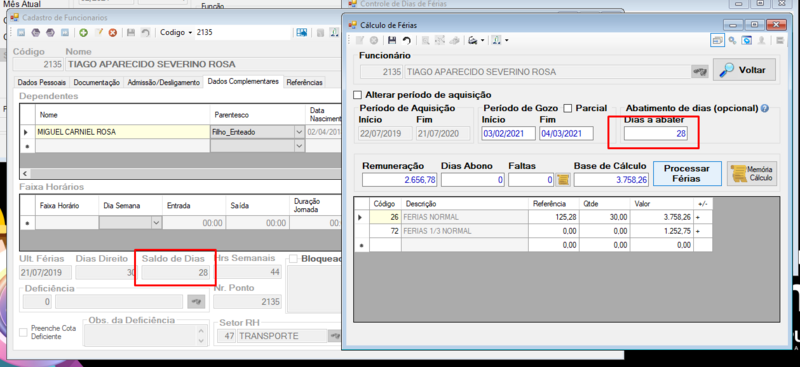
Task: Click Período de Gozo Início date field
Action: click(509, 134)
